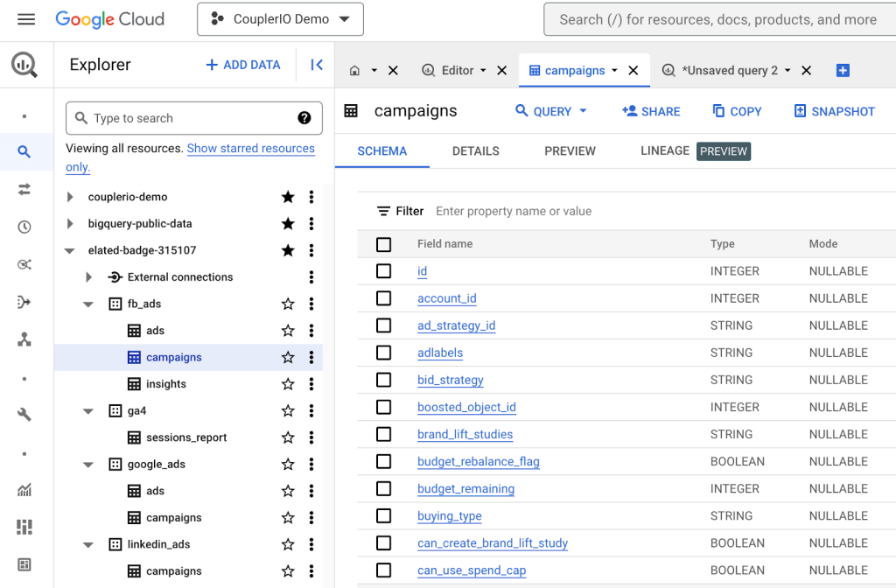Screen dimensions: 896x588
Task: Open the main navigation hamburger menu
Action: click(x=26, y=19)
